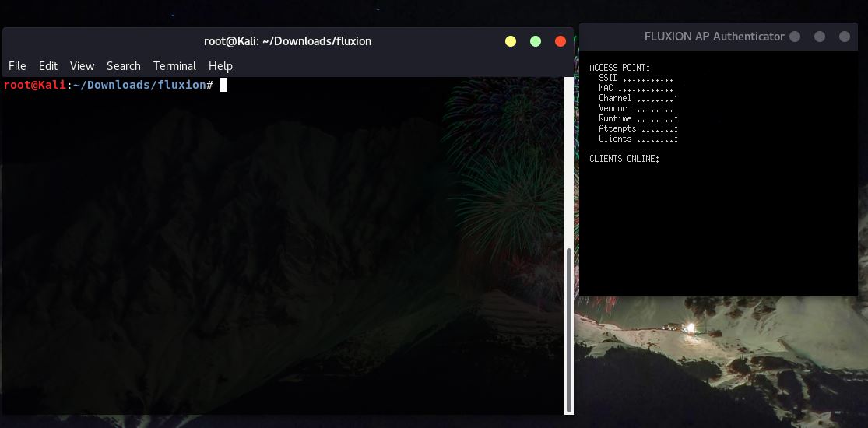Maximize the FLUXION AP Authenticator window
The image size is (868, 428).
click(x=820, y=37)
